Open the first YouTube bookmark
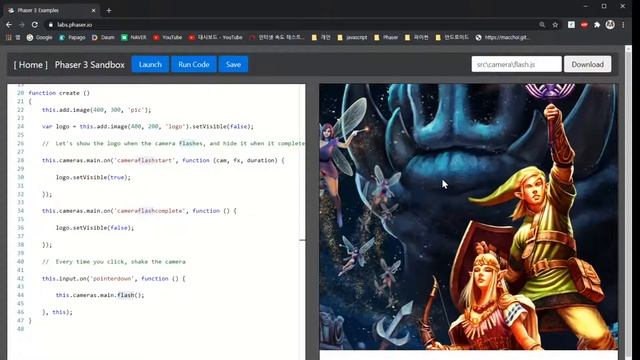Image resolution: width=640 pixels, height=360 pixels. (167, 38)
